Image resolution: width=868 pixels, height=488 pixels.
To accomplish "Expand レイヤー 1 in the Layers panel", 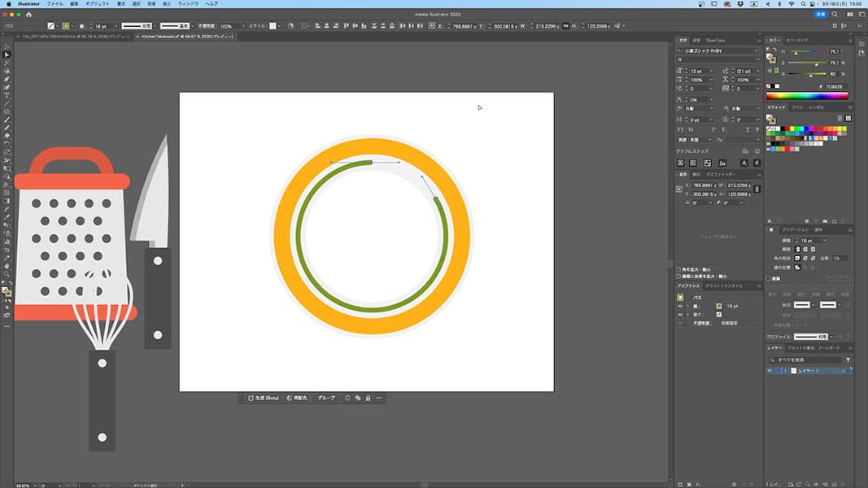I will pos(784,371).
